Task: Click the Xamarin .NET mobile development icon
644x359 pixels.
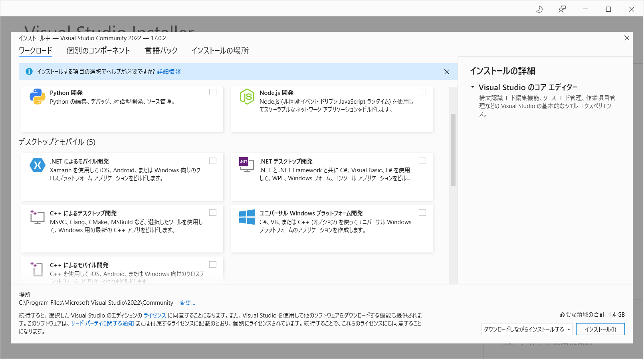Action: click(37, 165)
